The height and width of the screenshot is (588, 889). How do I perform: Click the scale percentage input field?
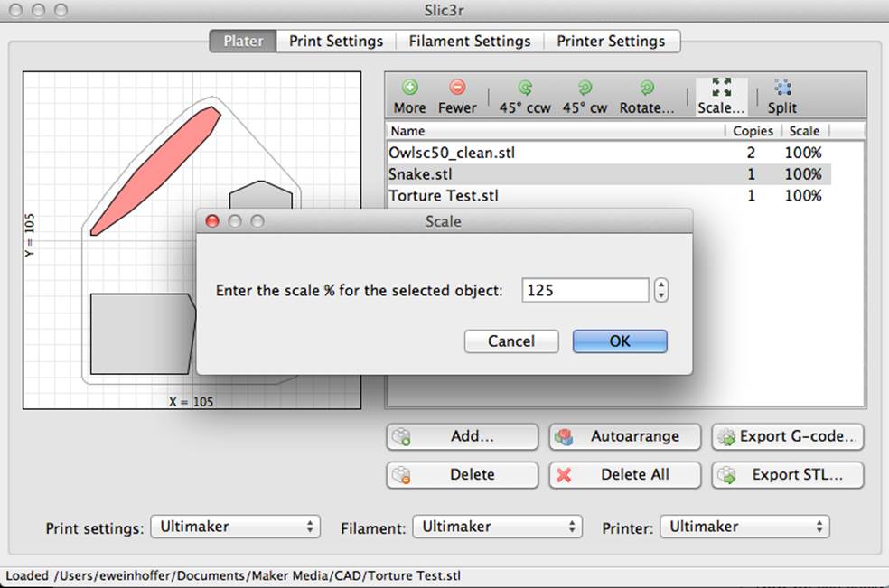point(585,290)
